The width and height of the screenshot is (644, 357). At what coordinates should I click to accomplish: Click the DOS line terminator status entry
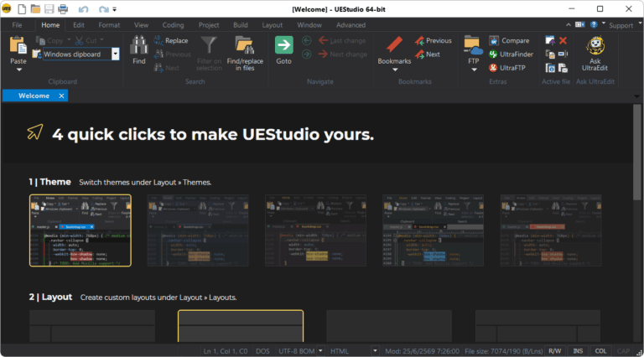(262, 351)
